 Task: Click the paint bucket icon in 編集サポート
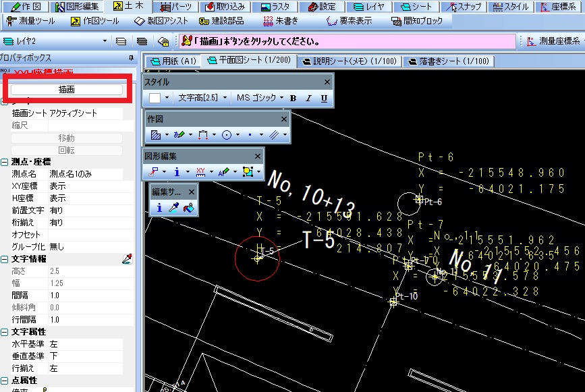click(x=189, y=208)
